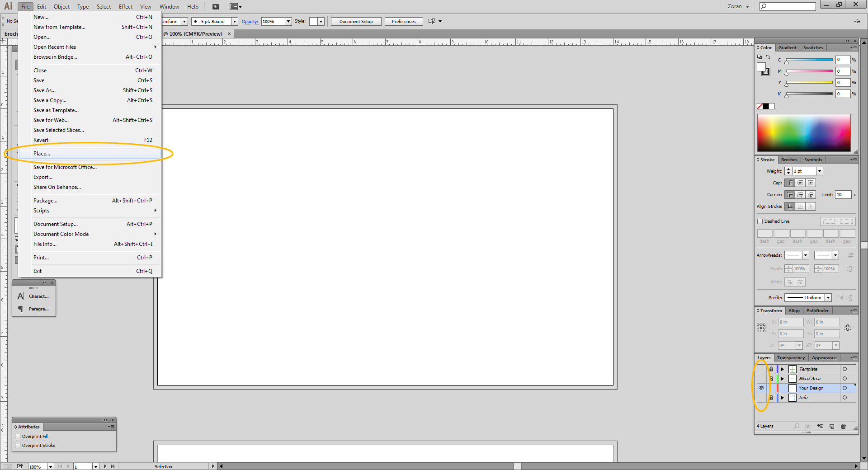868x470 pixels.
Task: Click the Black K slider in Color panel
Action: click(809, 94)
